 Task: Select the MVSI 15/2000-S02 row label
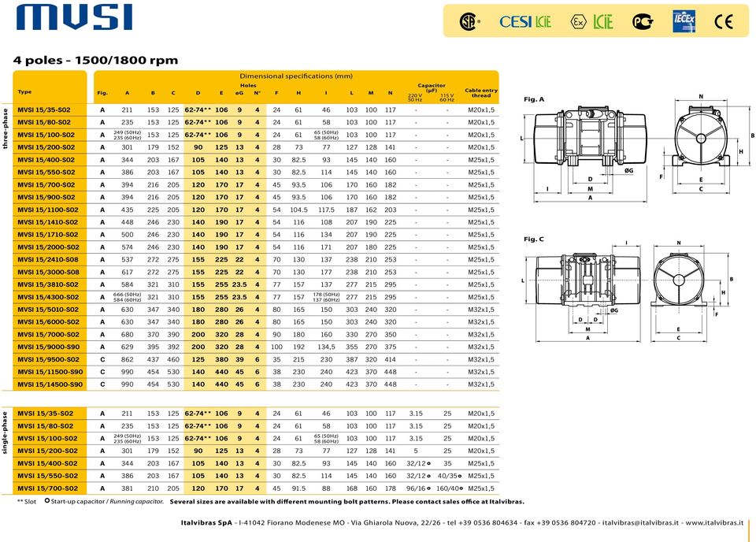[48, 247]
